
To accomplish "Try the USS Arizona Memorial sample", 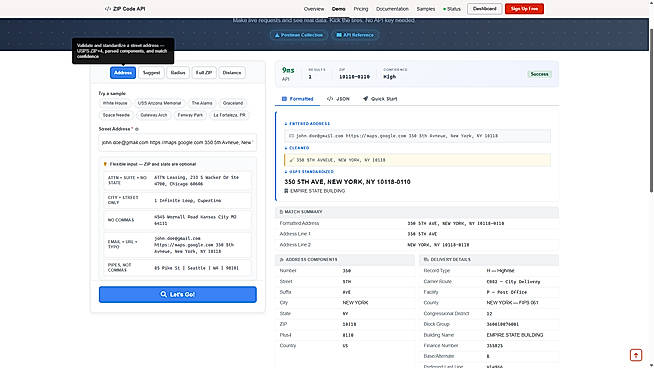I will click(159, 103).
